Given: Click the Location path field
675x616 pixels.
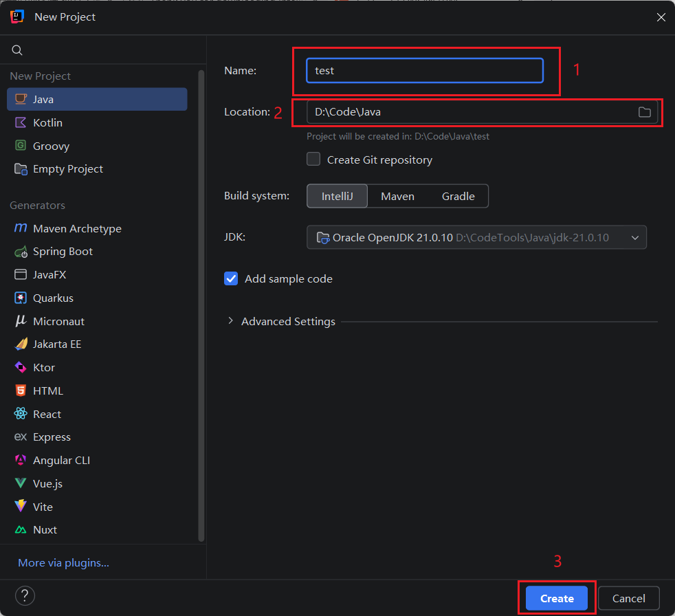Looking at the screenshot, I should pyautogui.click(x=482, y=112).
